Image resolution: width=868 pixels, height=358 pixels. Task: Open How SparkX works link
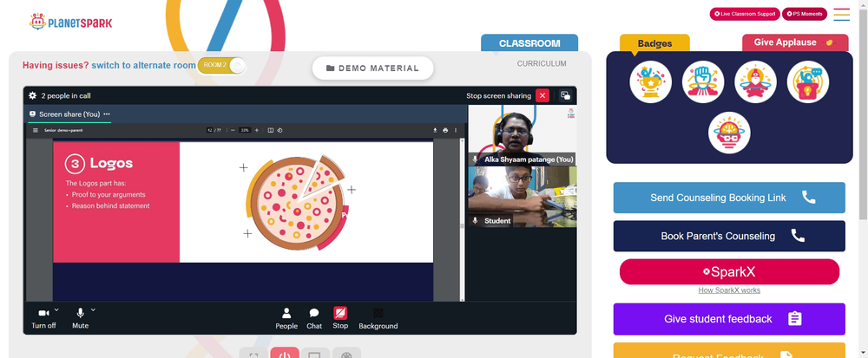pyautogui.click(x=729, y=290)
